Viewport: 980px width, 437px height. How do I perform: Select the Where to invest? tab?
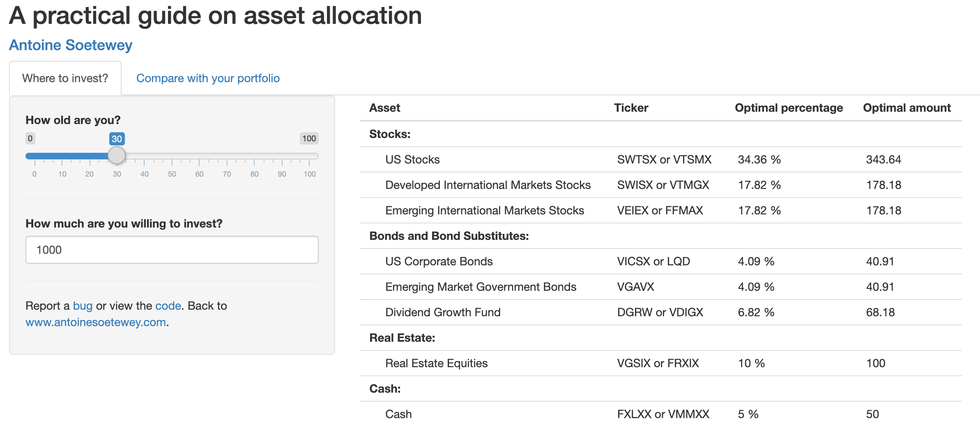(x=65, y=78)
